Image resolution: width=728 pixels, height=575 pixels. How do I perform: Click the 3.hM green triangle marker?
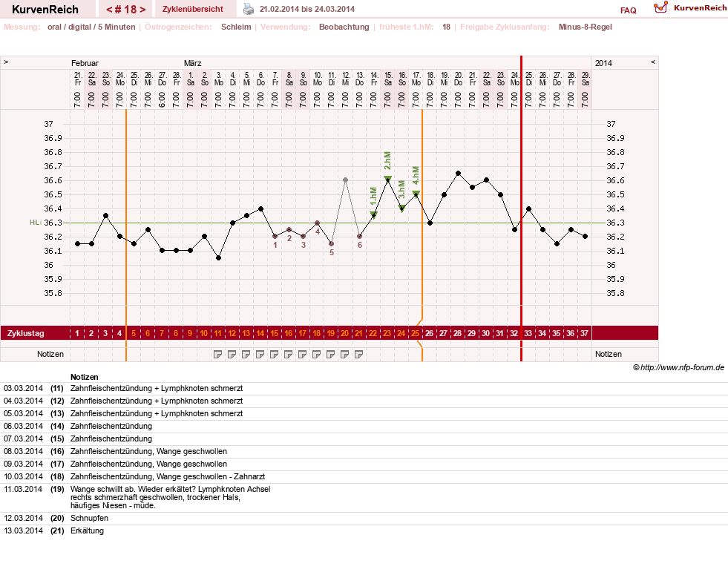[402, 208]
